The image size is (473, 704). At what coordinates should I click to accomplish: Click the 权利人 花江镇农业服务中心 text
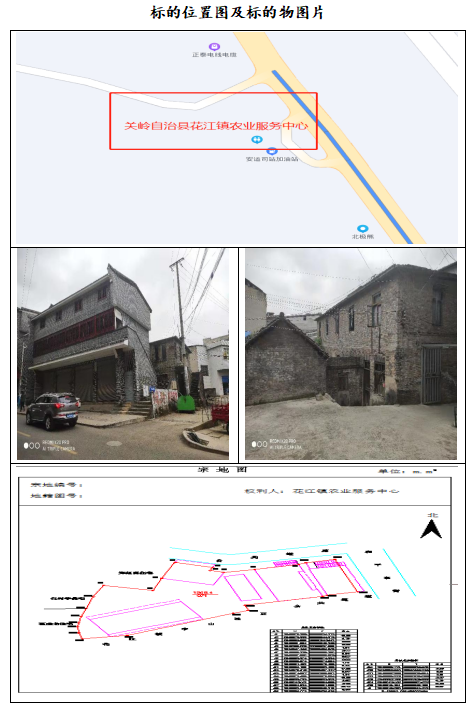tap(321, 491)
